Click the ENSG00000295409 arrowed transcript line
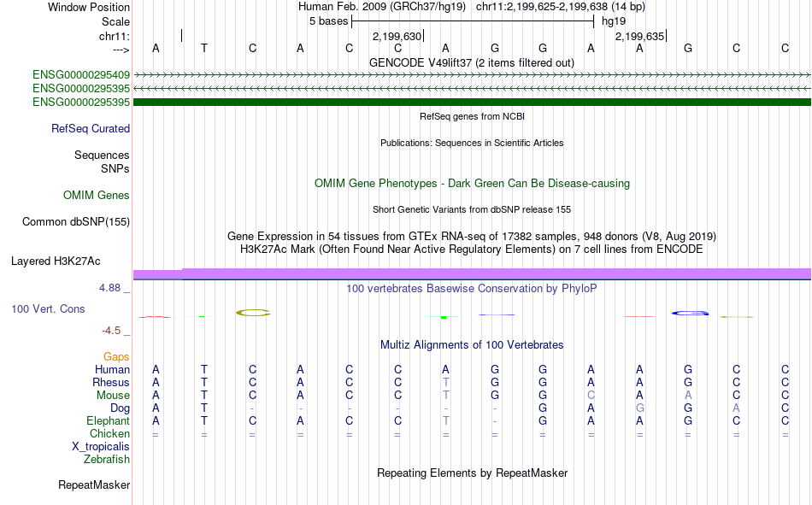812x505 pixels. point(472,75)
